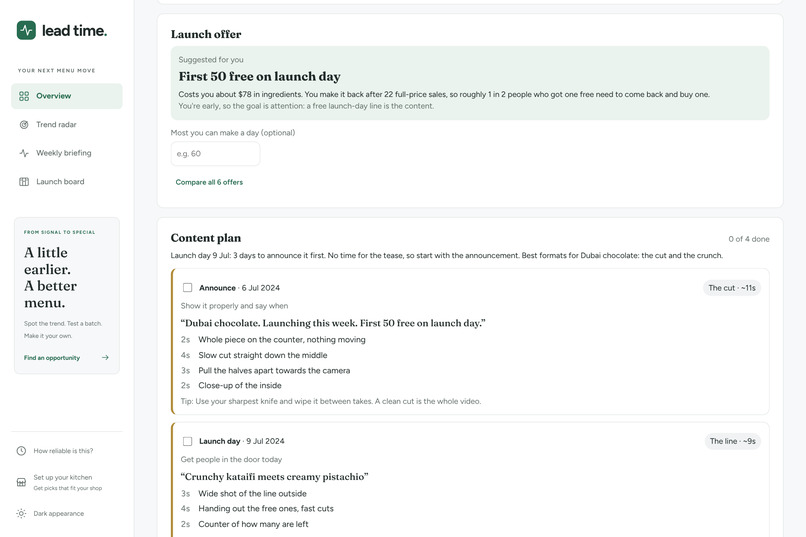Viewport: 806px width, 537px height.
Task: Click the Costs you about $78 sentence
Action: tap(444, 95)
